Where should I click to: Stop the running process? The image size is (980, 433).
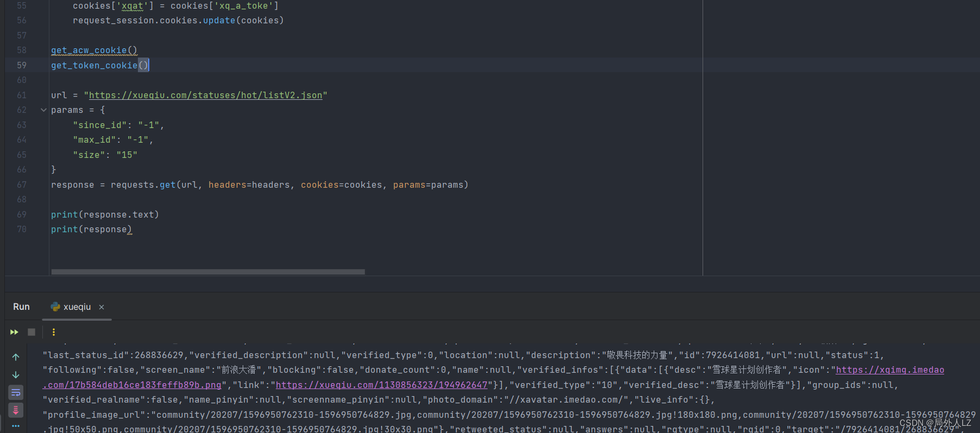click(31, 332)
